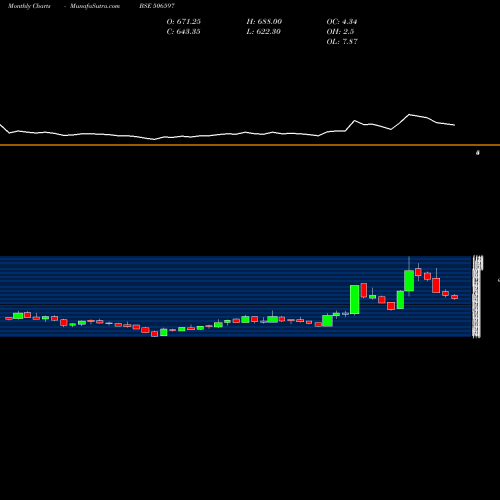
Task: Click the peak of the white line chart
Action: (x=409, y=115)
